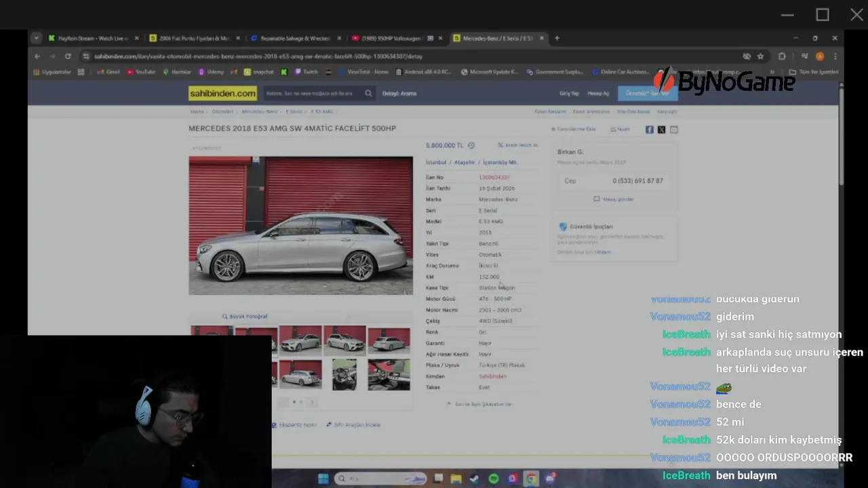Image resolution: width=868 pixels, height=488 pixels.
Task: Click Favorilerime Ekle
Action: 573,129
